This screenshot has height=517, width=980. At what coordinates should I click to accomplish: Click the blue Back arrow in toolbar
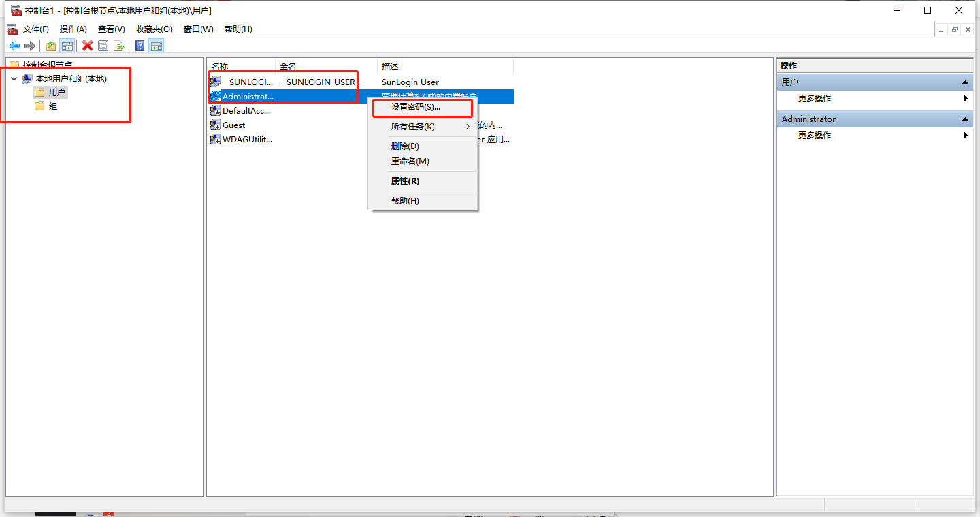point(14,46)
